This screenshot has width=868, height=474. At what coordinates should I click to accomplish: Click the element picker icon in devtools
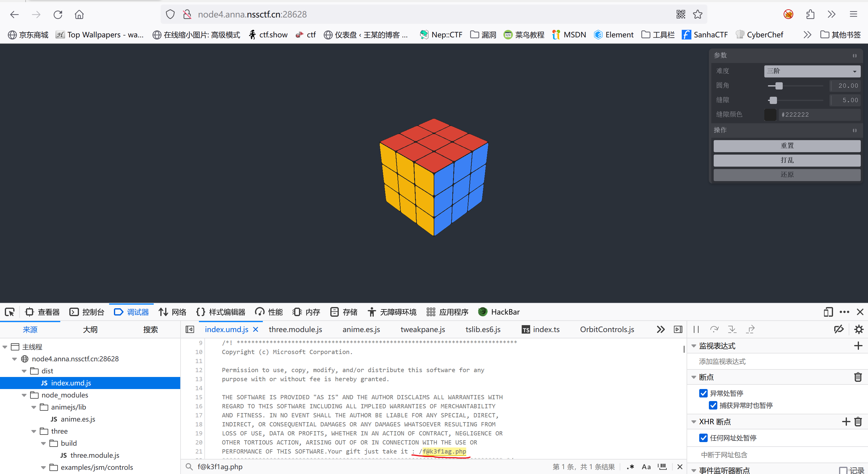tap(9, 312)
